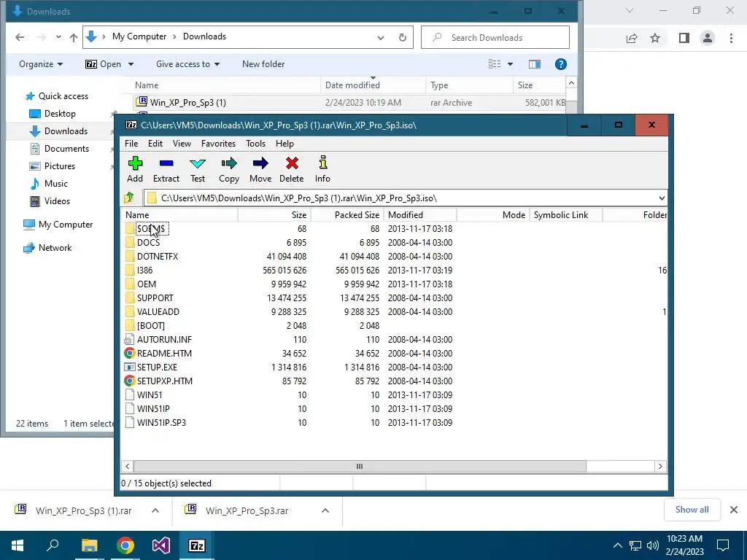747x560 pixels.
Task: Open the Edit menu in 7-Zip
Action: [155, 144]
